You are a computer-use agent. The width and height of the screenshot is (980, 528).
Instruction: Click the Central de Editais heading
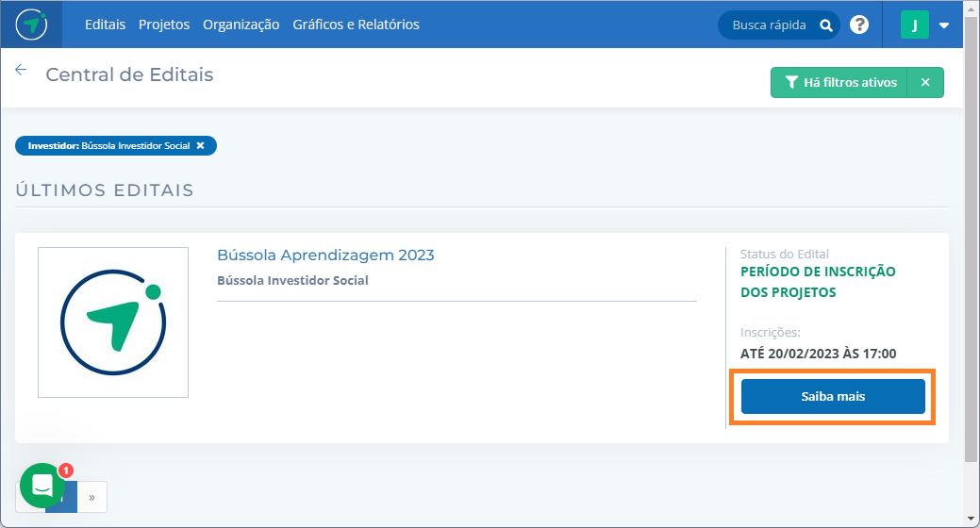pyautogui.click(x=129, y=74)
